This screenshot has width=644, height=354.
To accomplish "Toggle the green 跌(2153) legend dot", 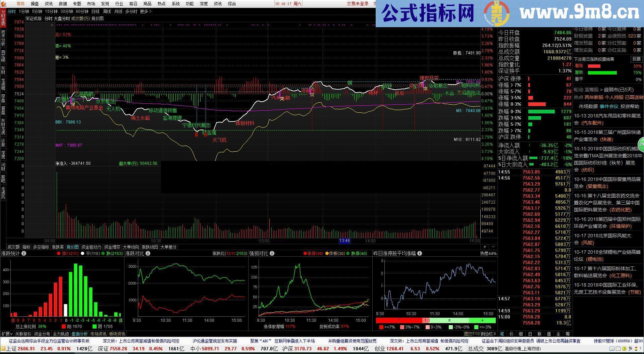I will click(x=104, y=253).
